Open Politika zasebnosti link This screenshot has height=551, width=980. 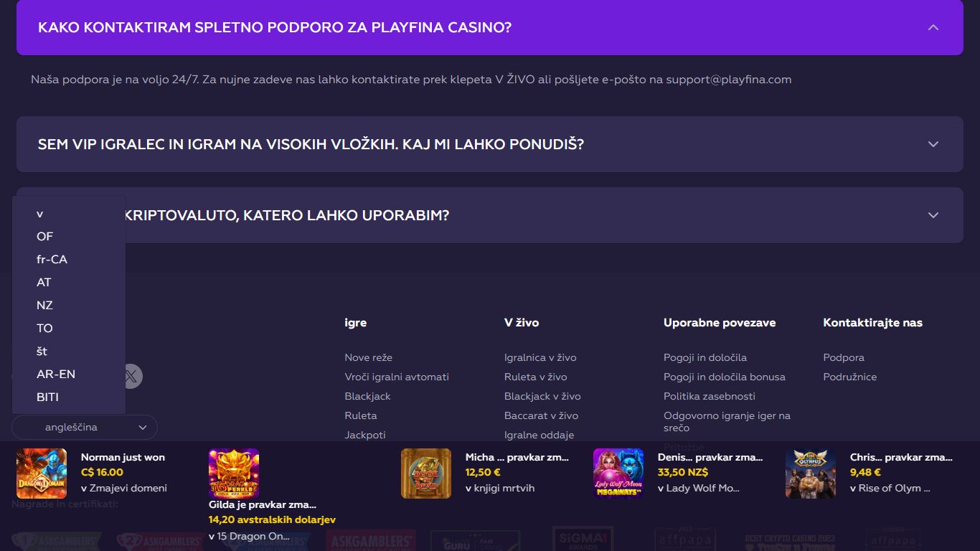pos(710,396)
